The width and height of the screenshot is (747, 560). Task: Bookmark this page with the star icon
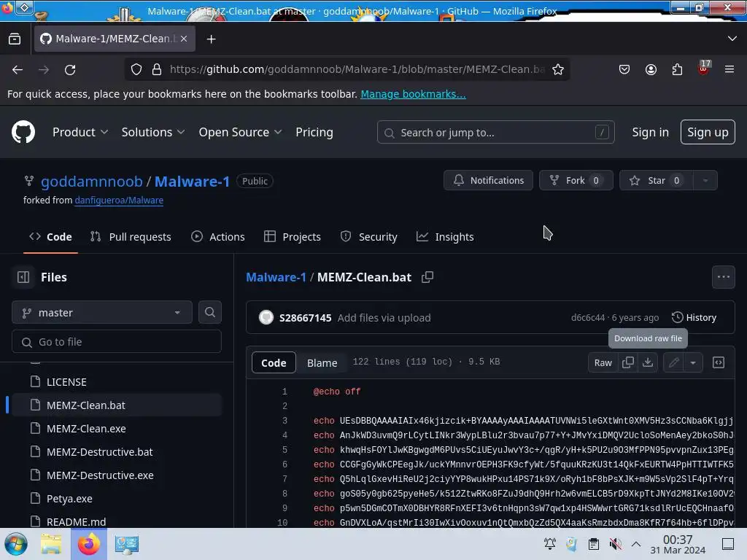[558, 69]
